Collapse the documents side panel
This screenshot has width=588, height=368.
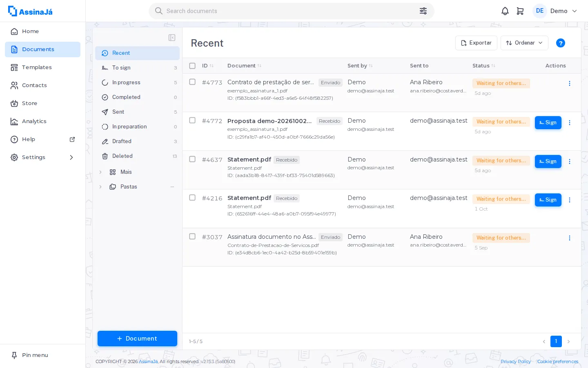(x=172, y=38)
